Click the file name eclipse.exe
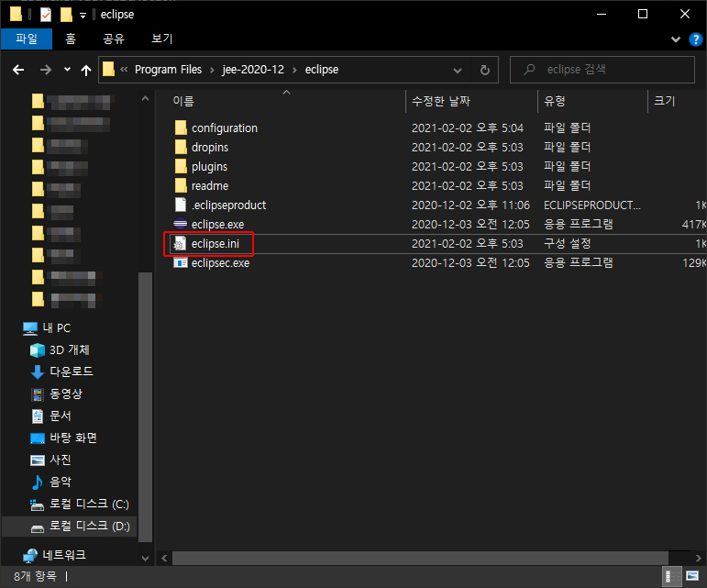Viewport: 707px width, 588px height. (217, 225)
